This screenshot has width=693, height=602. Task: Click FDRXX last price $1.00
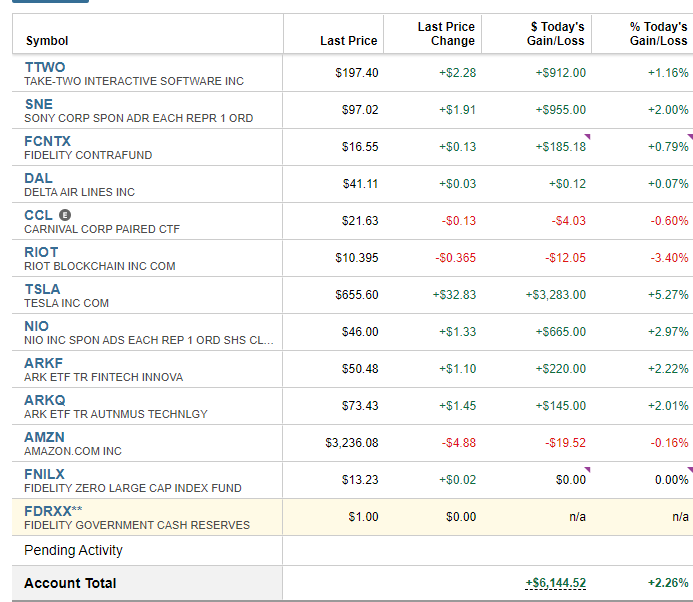(363, 517)
